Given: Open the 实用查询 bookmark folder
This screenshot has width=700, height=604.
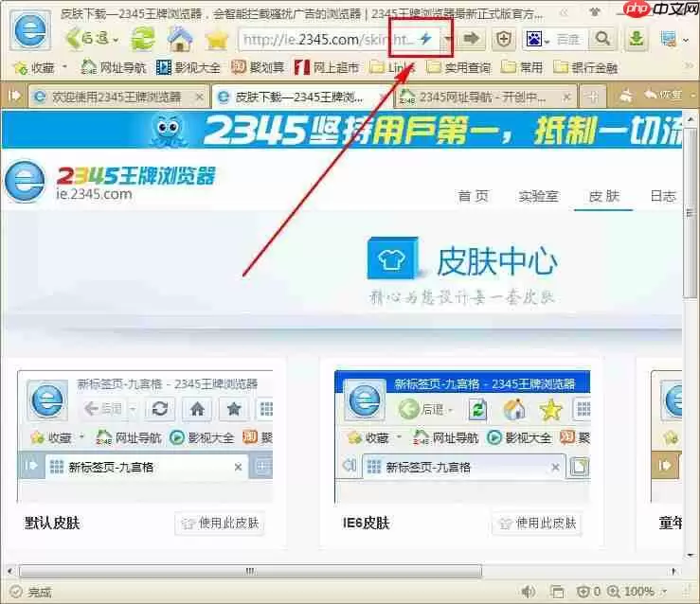Looking at the screenshot, I should 458,67.
